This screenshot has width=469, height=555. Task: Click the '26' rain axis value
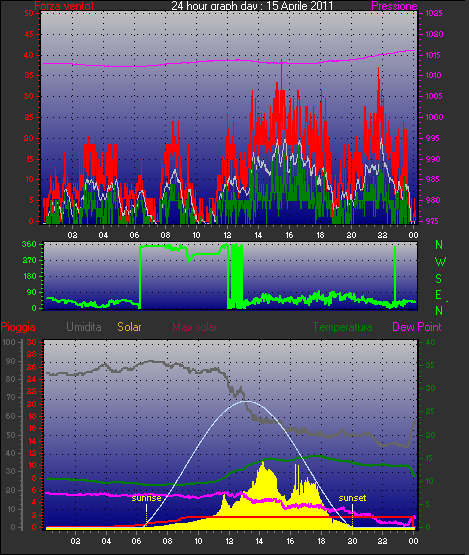[32, 367]
